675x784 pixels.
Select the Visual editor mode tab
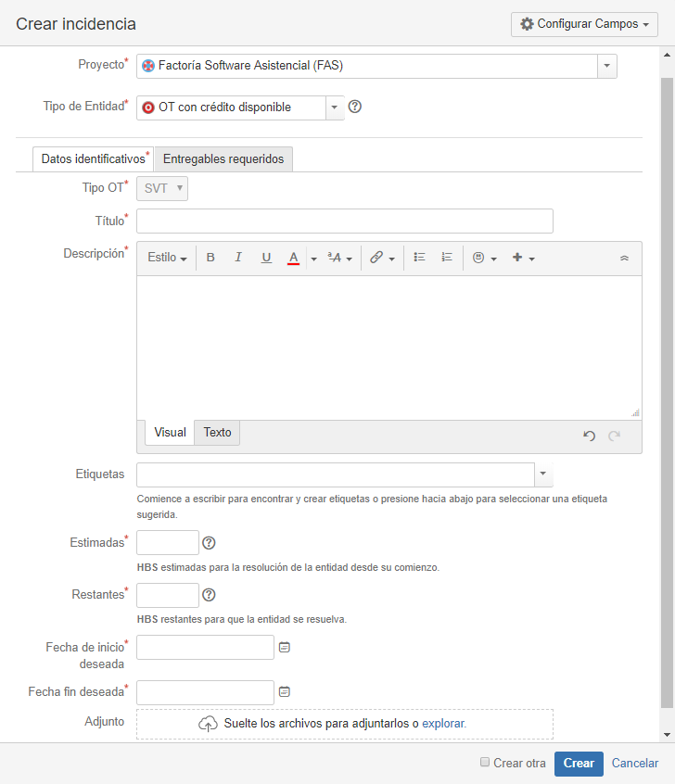170,433
